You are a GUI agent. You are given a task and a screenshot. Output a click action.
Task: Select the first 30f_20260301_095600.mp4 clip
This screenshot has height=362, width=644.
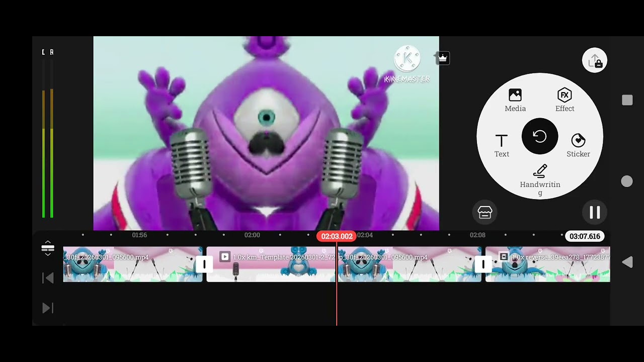(132, 264)
